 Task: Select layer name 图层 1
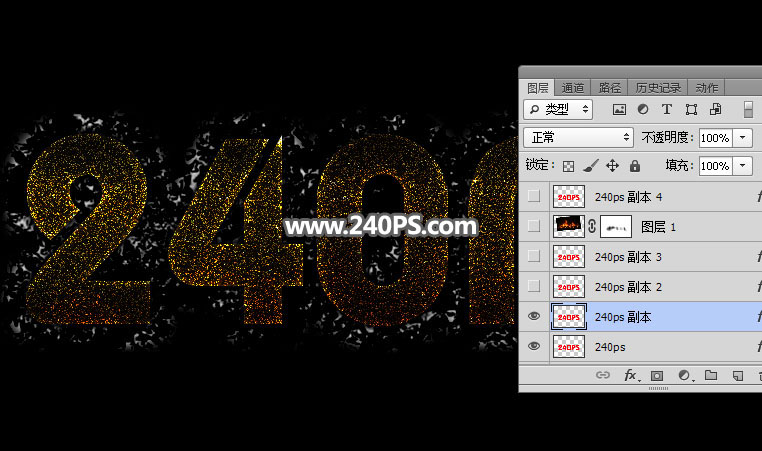(x=658, y=227)
